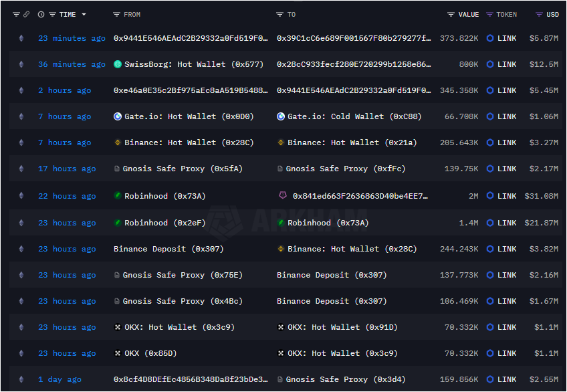The width and height of the screenshot is (567, 392).
Task: Click the $1.67M USD amount
Action: (544, 301)
